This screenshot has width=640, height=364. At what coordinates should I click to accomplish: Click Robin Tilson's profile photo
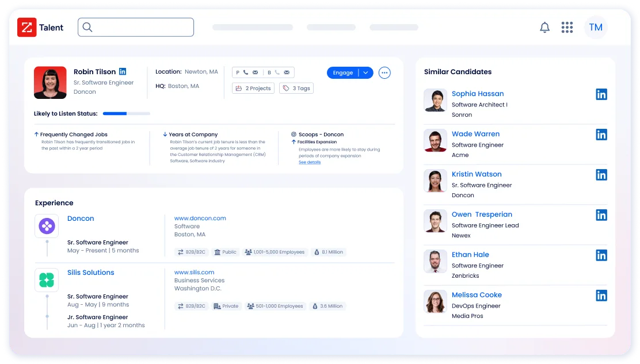tap(50, 83)
